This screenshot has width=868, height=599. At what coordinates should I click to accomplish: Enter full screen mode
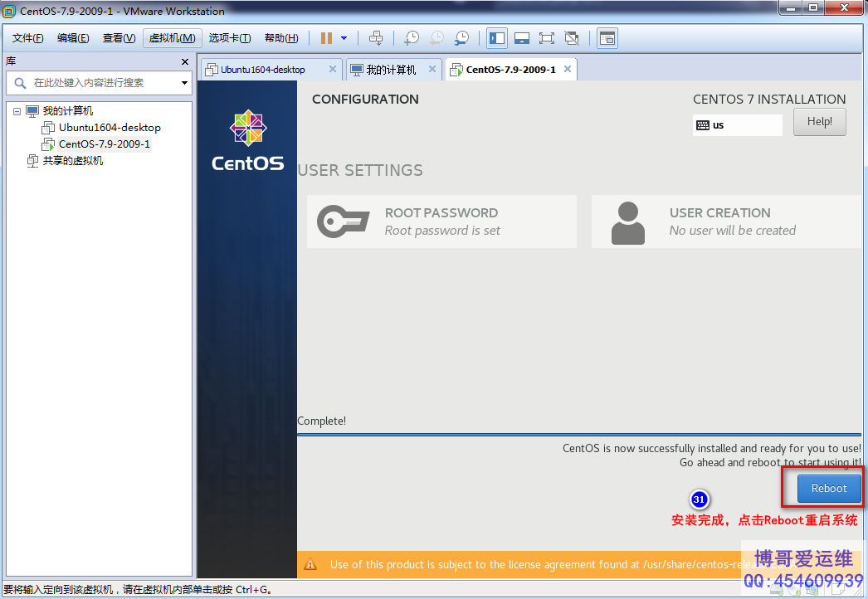pyautogui.click(x=546, y=38)
